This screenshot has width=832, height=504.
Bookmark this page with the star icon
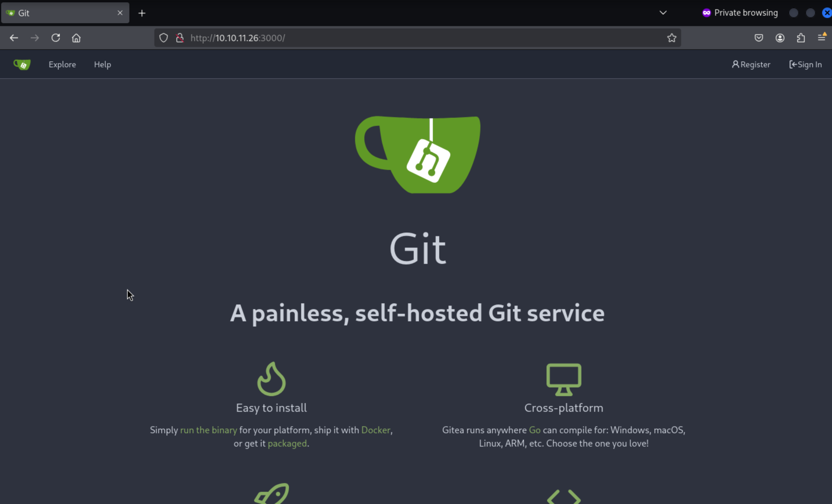[x=672, y=38]
